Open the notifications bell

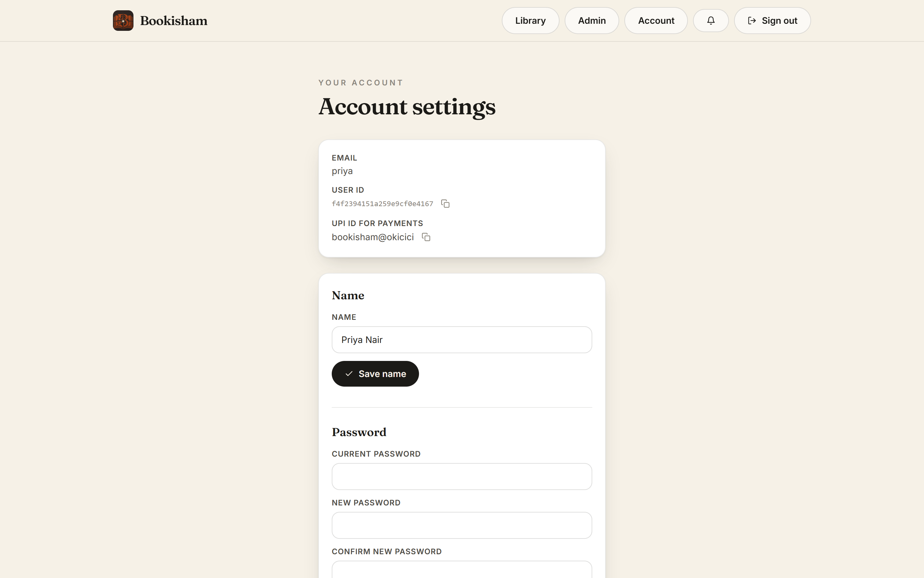(711, 21)
